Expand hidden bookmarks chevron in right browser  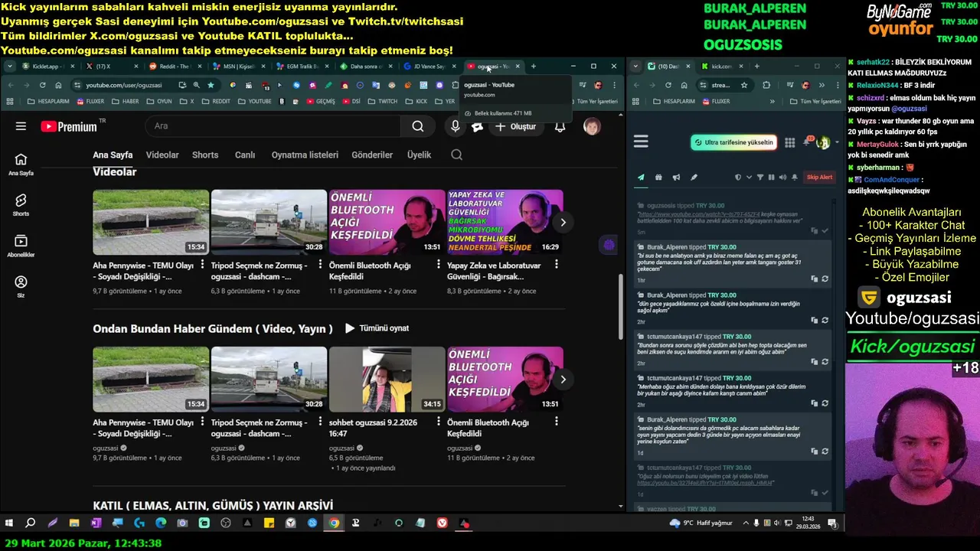point(772,101)
